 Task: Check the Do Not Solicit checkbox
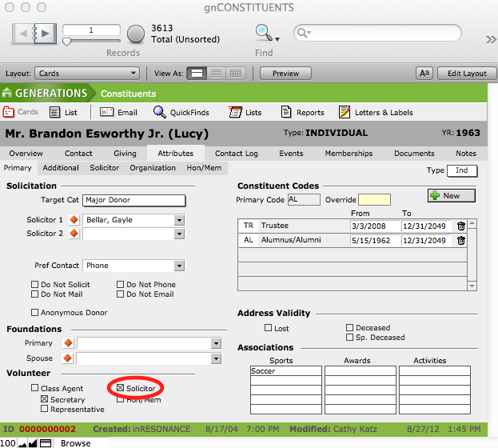pyautogui.click(x=35, y=285)
